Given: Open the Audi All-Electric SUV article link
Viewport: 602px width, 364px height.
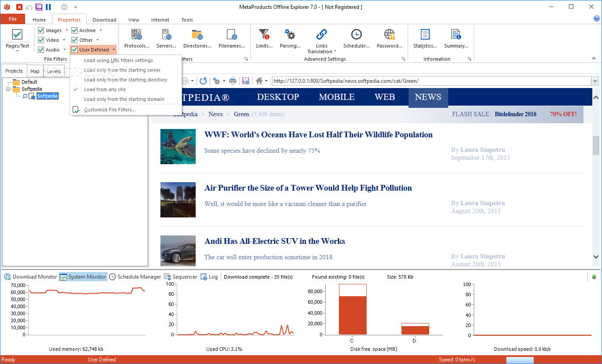Looking at the screenshot, I should (275, 241).
